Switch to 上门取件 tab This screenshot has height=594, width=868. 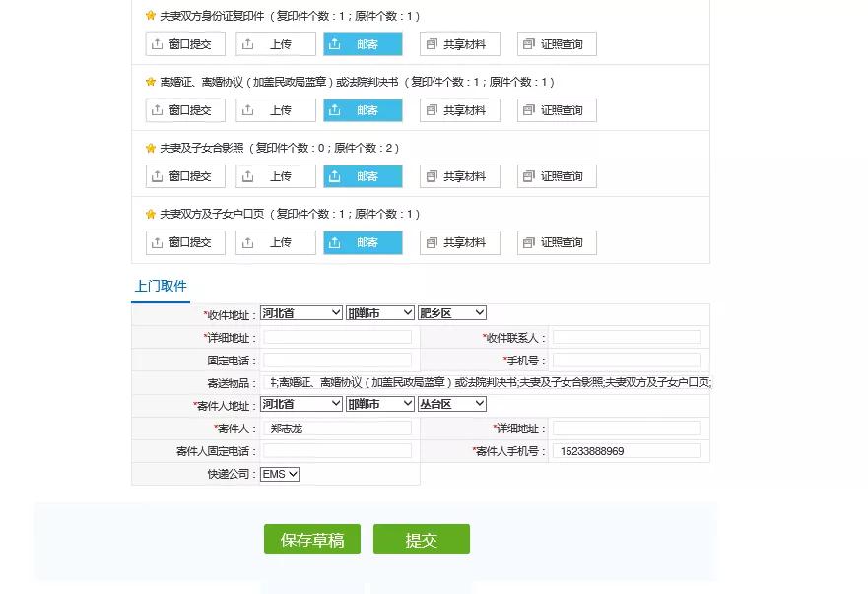160,286
